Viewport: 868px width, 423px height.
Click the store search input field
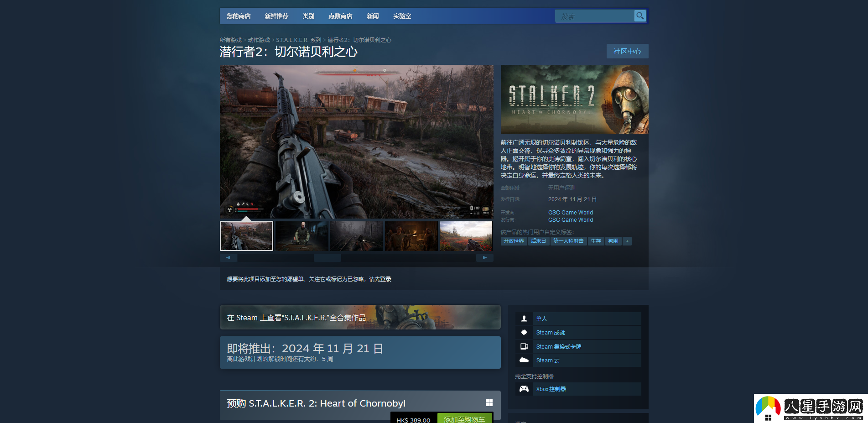point(594,16)
